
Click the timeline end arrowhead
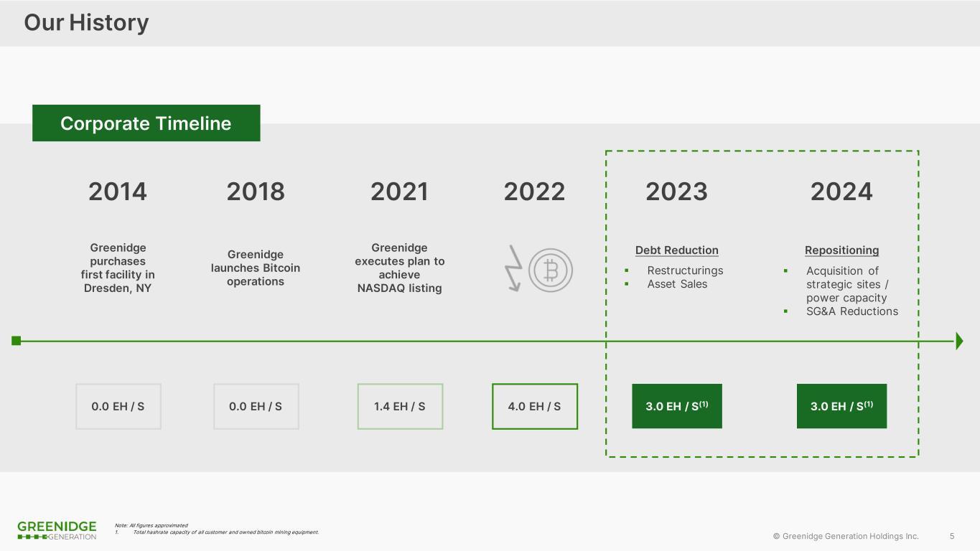pos(959,341)
